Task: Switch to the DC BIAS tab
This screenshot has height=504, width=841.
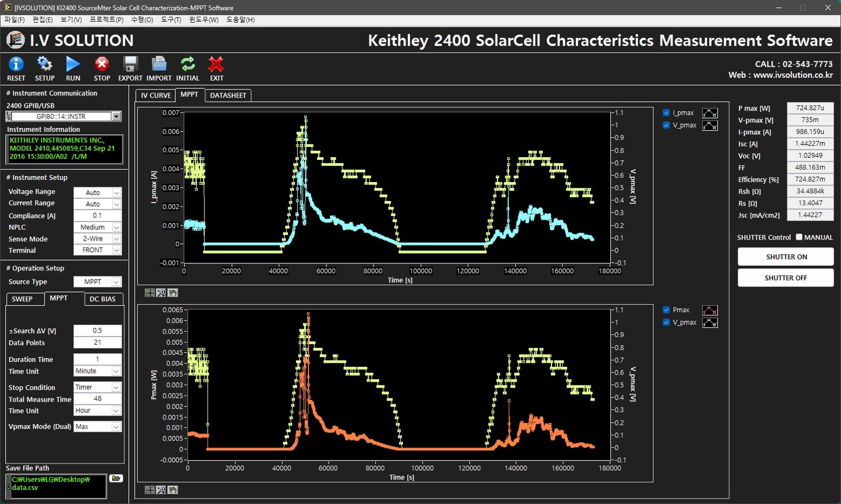Action: (102, 299)
